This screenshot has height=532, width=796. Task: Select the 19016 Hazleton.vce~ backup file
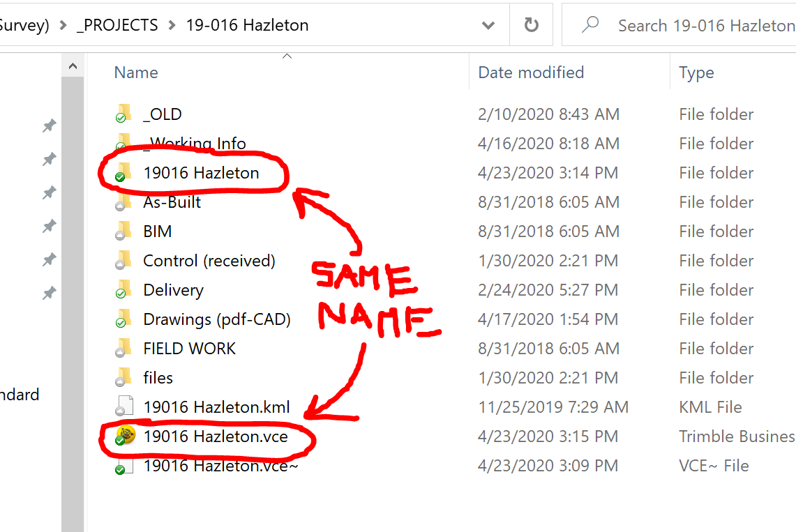tap(220, 466)
